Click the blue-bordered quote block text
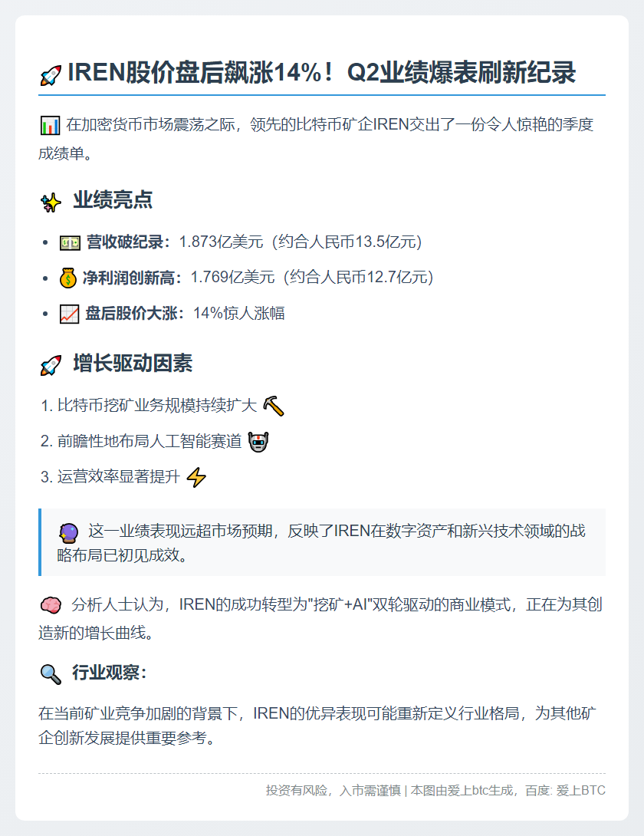 click(x=321, y=543)
